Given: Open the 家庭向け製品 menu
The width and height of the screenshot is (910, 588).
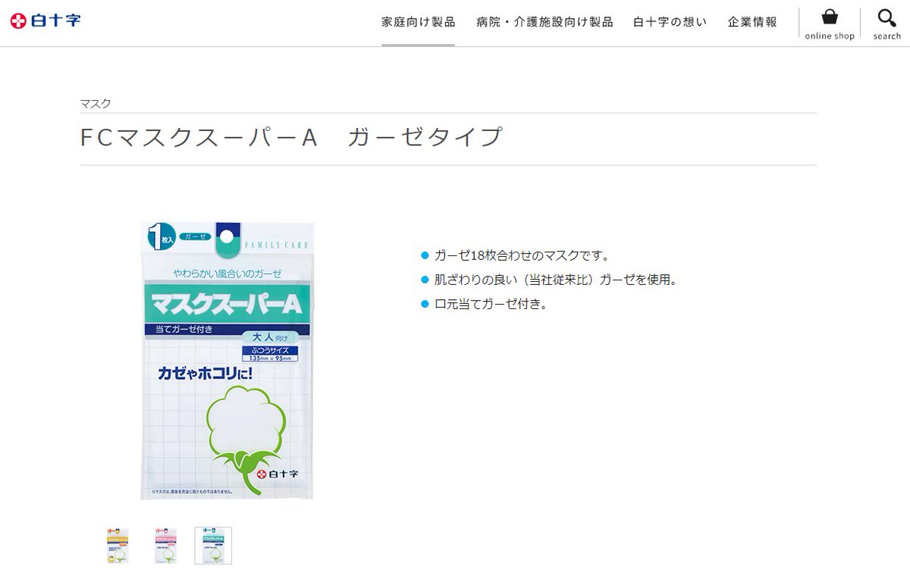Looking at the screenshot, I should coord(419,22).
